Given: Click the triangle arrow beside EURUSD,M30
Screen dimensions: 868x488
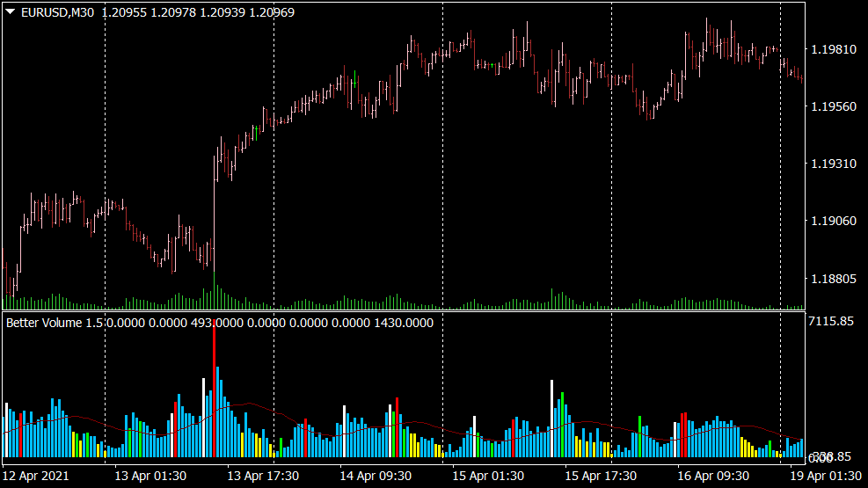Looking at the screenshot, I should click(x=10, y=12).
